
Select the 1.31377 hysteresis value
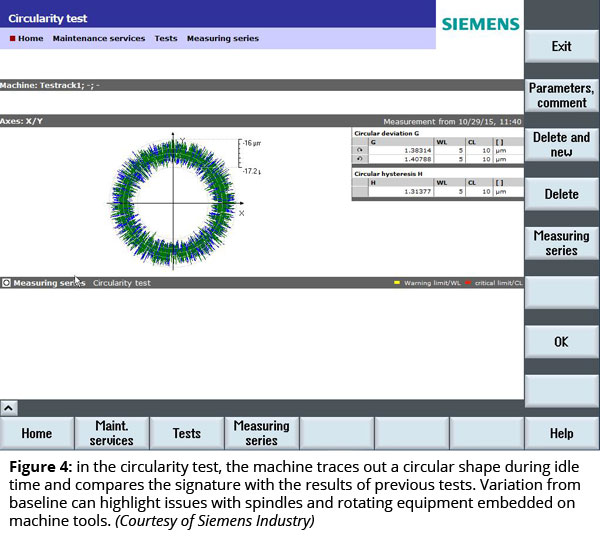[417, 191]
